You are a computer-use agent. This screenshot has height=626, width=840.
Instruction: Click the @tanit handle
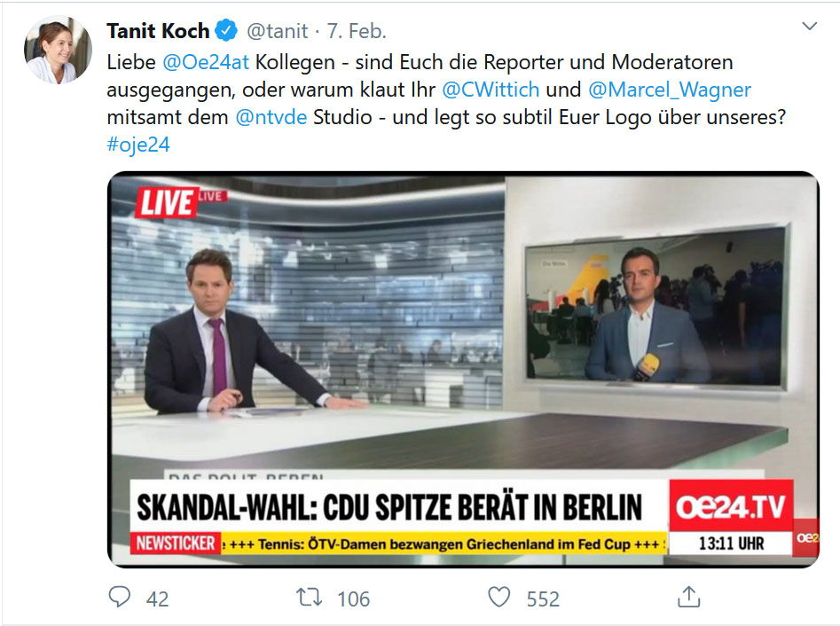(x=277, y=31)
